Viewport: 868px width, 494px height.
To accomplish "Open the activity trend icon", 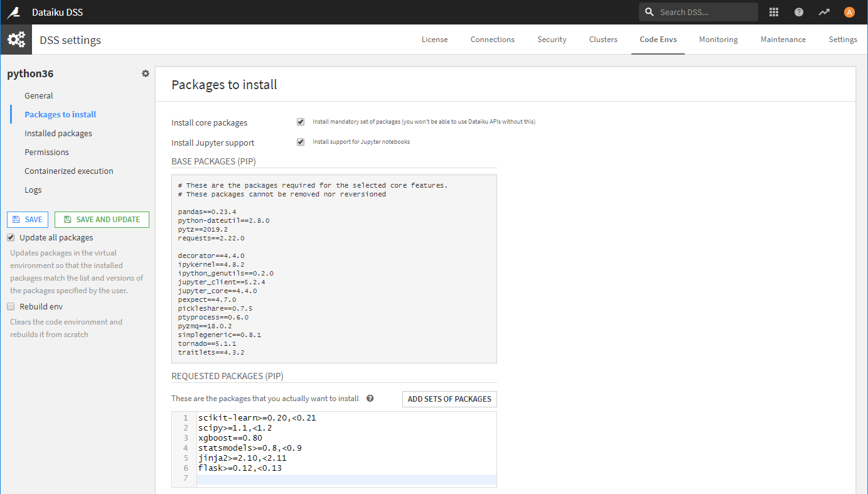I will tap(824, 12).
